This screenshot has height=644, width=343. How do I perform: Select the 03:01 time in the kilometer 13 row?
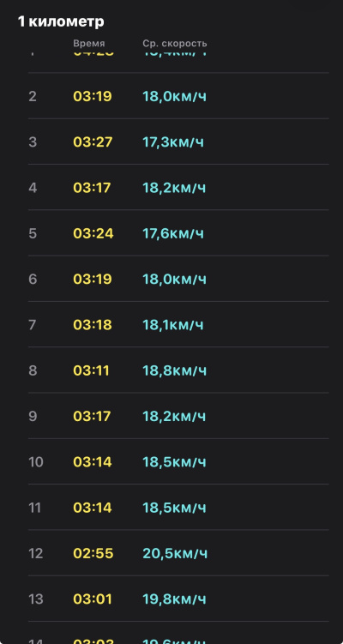click(93, 599)
